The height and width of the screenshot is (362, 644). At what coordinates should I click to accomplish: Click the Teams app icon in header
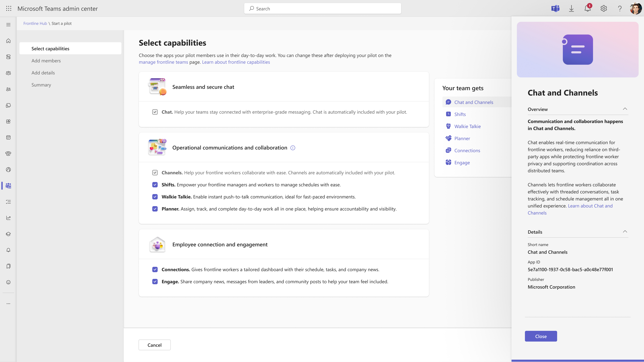pyautogui.click(x=555, y=9)
